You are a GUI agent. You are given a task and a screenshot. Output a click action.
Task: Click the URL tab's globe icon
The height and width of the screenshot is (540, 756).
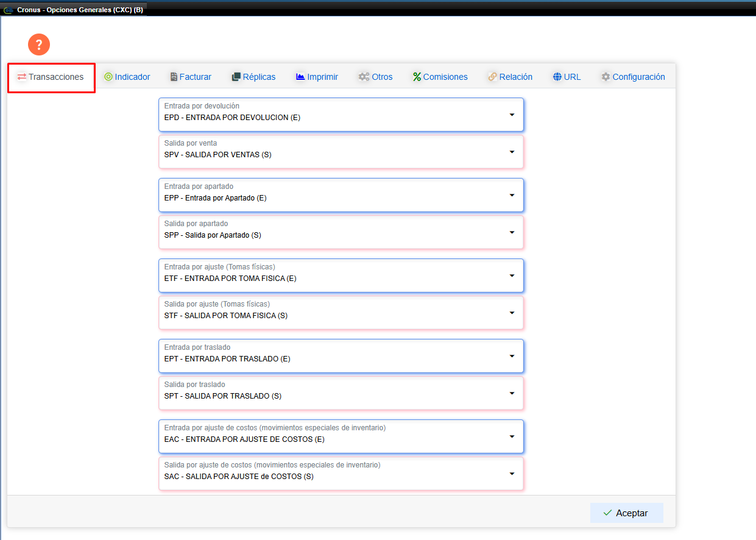tap(557, 77)
